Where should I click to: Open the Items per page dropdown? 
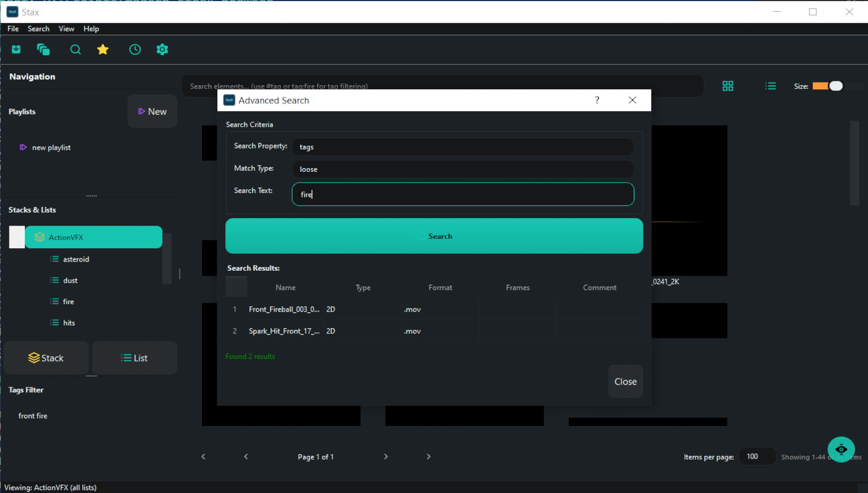757,456
